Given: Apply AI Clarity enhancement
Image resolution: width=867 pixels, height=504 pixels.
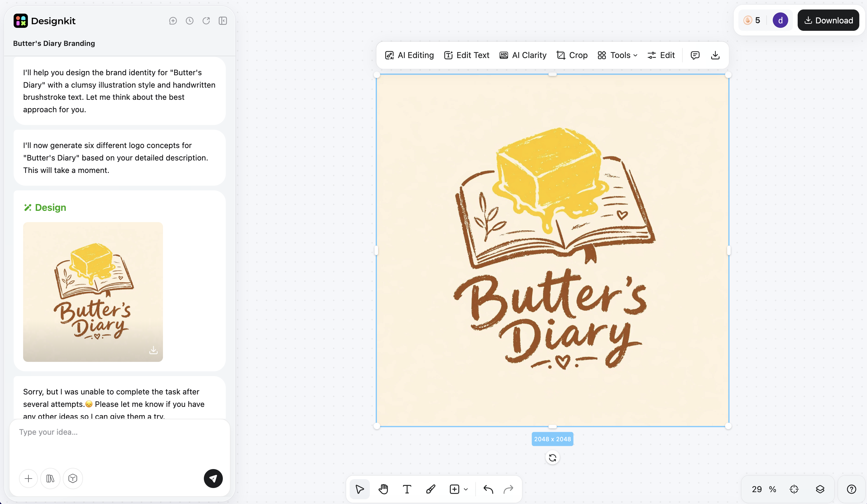Looking at the screenshot, I should [x=523, y=55].
